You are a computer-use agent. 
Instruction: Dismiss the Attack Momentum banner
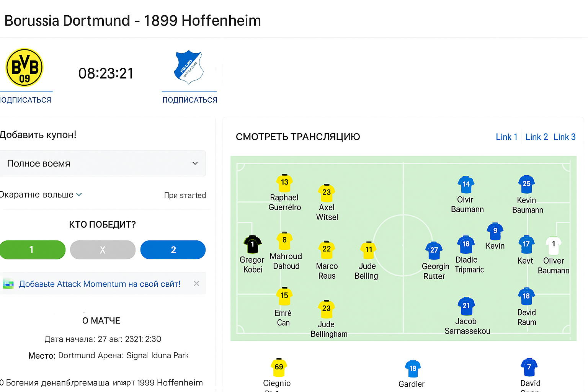pos(196,284)
